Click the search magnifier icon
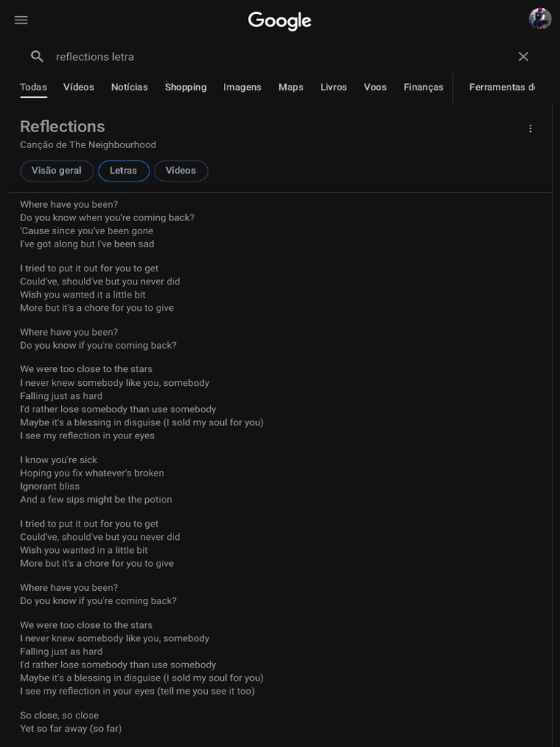The height and width of the screenshot is (747, 560). [x=37, y=57]
